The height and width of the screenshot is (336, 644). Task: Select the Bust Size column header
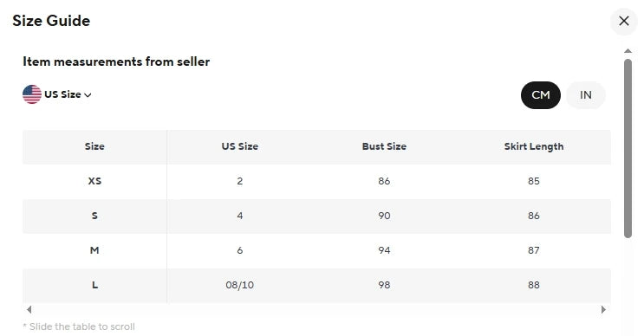tap(384, 146)
